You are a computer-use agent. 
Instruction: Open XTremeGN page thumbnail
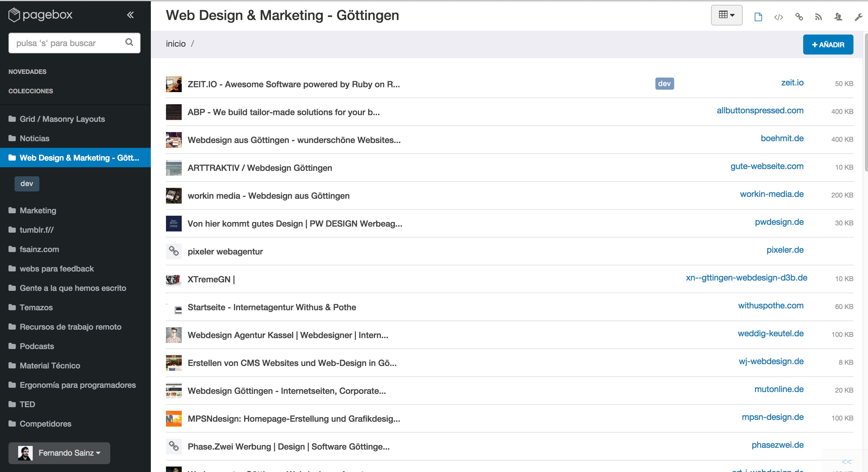tap(174, 279)
